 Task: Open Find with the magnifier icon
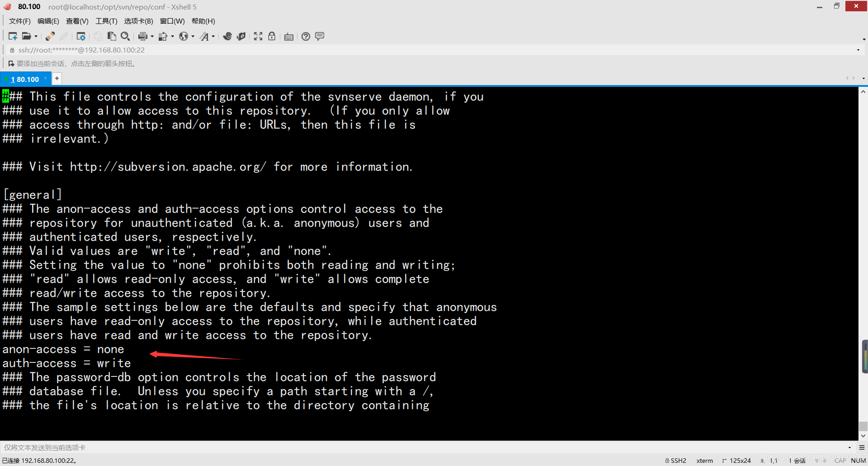tap(125, 36)
